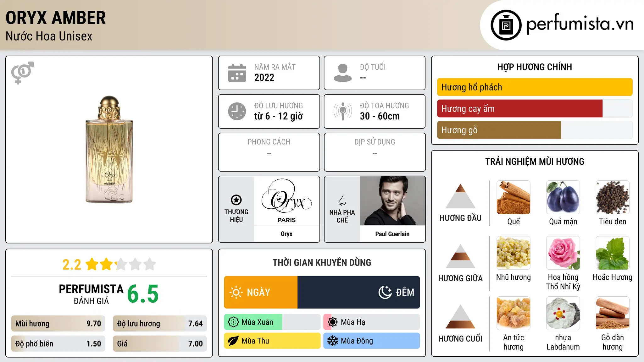Open the Paul Guerlain perfumer photo
The height and width of the screenshot is (362, 644).
pos(392,200)
